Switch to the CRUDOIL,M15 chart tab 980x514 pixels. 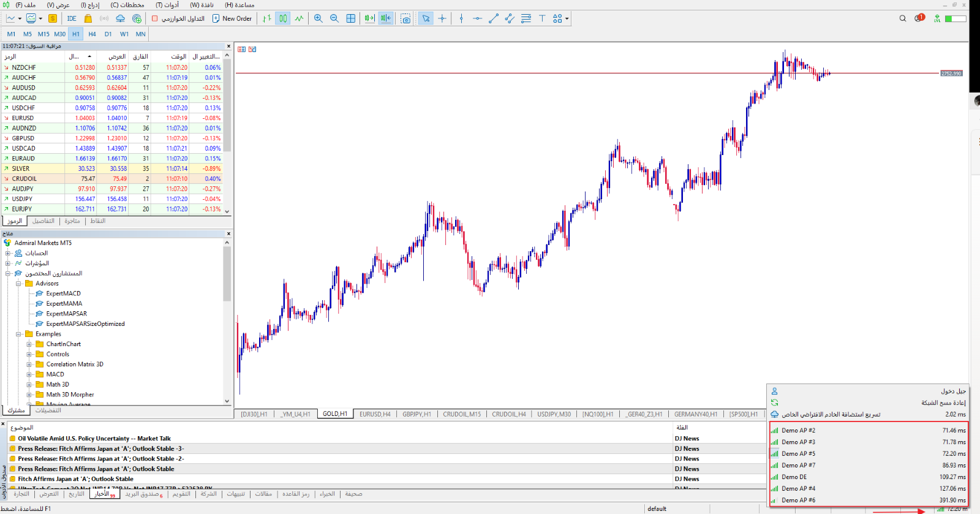point(462,414)
